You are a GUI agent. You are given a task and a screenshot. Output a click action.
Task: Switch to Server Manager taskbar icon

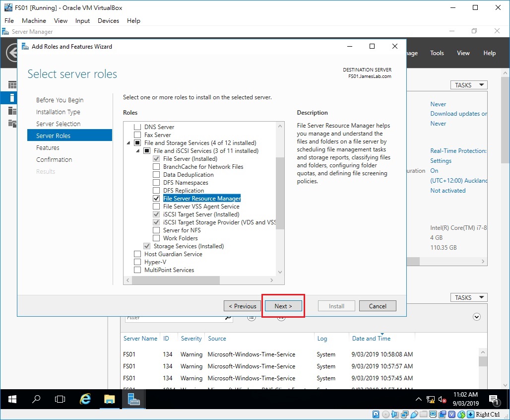tap(133, 399)
